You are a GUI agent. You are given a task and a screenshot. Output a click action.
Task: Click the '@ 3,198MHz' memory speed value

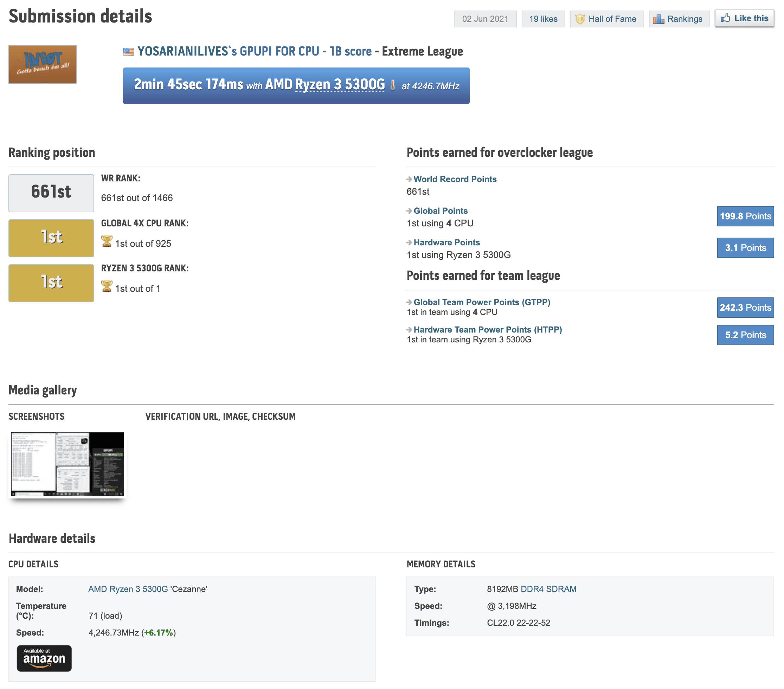(512, 606)
